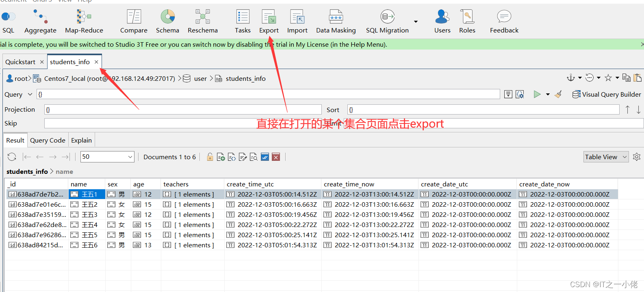Open the page size dropdown showing 50
The width and height of the screenshot is (644, 292).
click(107, 157)
